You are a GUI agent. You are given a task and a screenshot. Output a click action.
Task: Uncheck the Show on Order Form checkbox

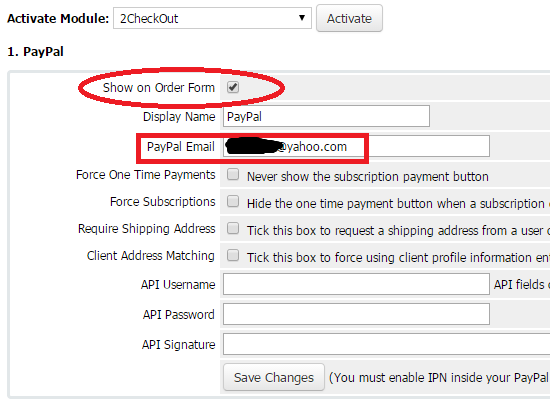[233, 87]
